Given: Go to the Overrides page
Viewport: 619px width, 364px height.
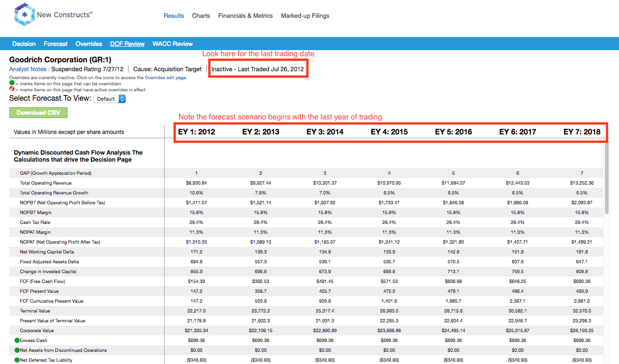Looking at the screenshot, I should pyautogui.click(x=89, y=44).
